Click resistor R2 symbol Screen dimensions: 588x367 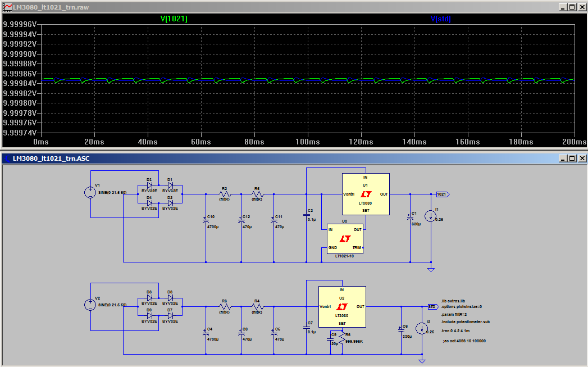(x=225, y=194)
